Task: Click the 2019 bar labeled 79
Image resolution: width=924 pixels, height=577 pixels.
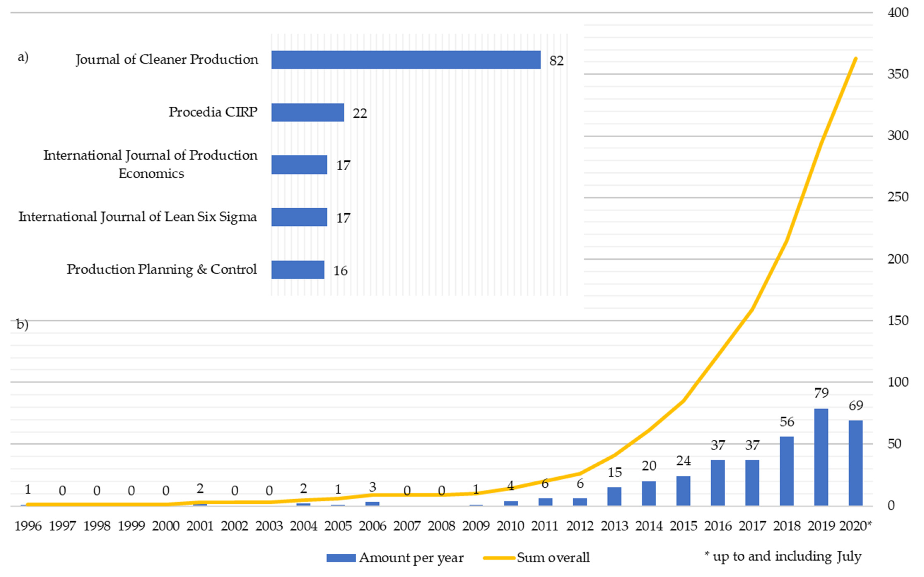Action: [x=821, y=457]
